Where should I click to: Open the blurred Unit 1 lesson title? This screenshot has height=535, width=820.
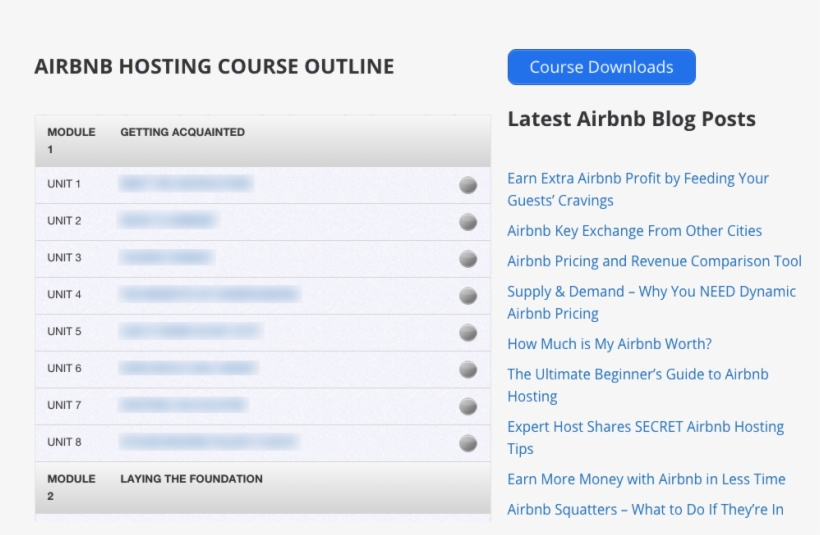tap(186, 183)
